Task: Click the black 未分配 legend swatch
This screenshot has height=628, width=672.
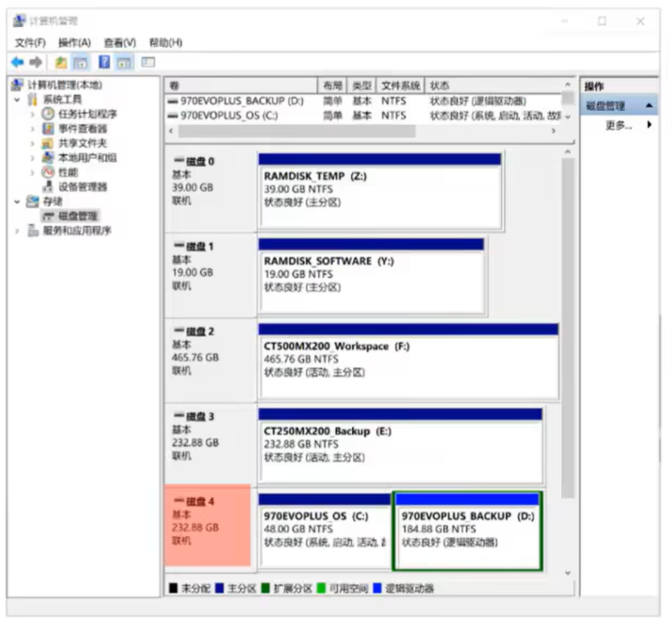Action: click(173, 589)
